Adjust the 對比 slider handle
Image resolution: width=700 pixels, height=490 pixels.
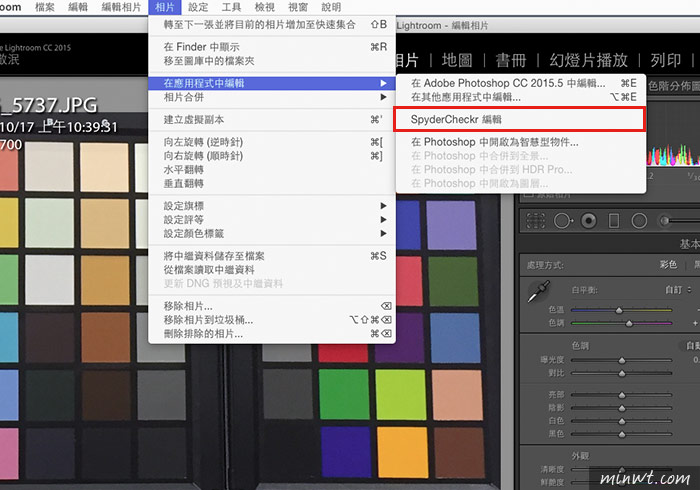pos(622,374)
